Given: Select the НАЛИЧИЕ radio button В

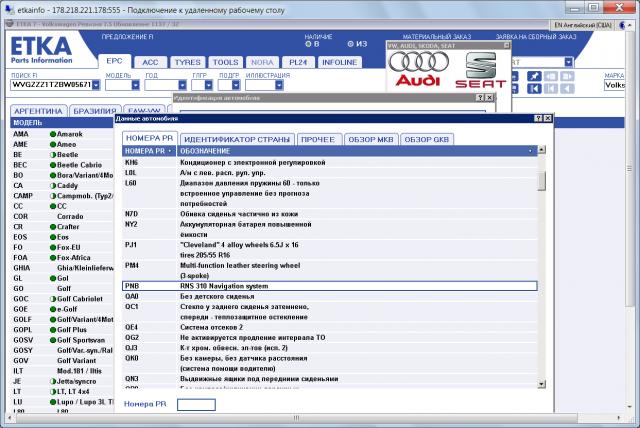Looking at the screenshot, I should 308,44.
